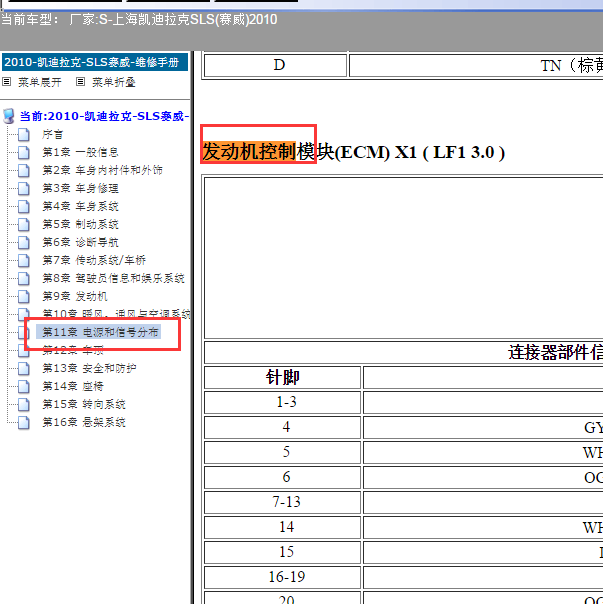Click the table cell with pin 1-3
Screen dimensions: 603x604
click(x=282, y=402)
